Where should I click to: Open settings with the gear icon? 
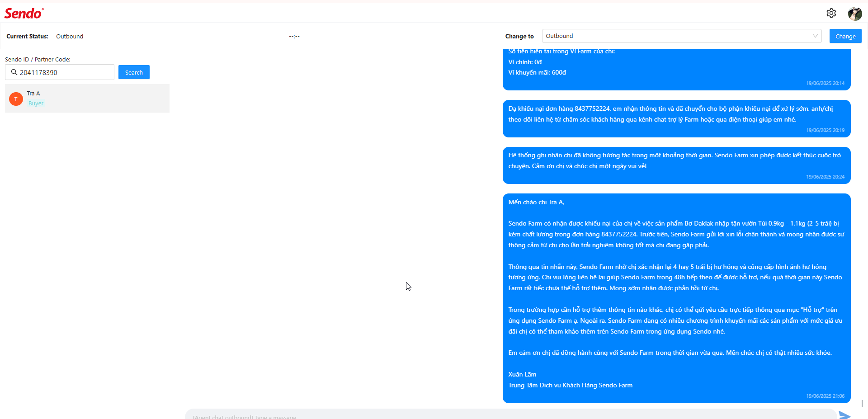(x=831, y=13)
